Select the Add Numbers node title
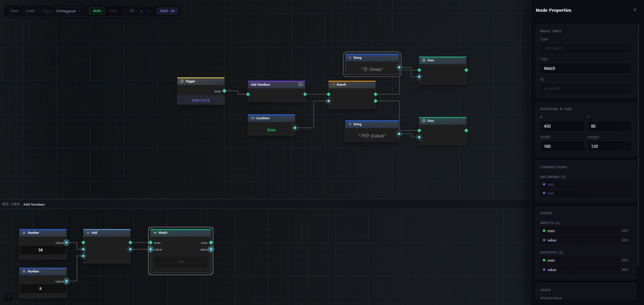This screenshot has width=644, height=305. [260, 85]
